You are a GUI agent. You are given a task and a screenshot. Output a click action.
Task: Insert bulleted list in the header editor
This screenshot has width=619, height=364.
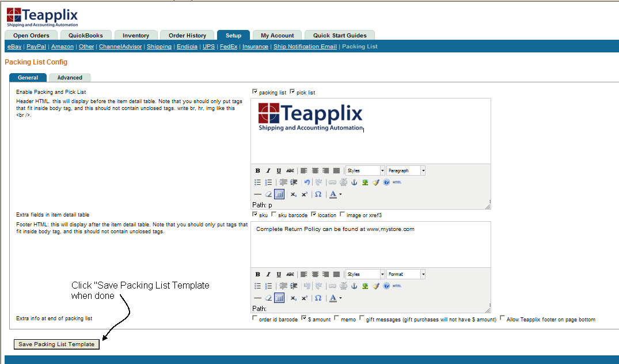(x=257, y=183)
